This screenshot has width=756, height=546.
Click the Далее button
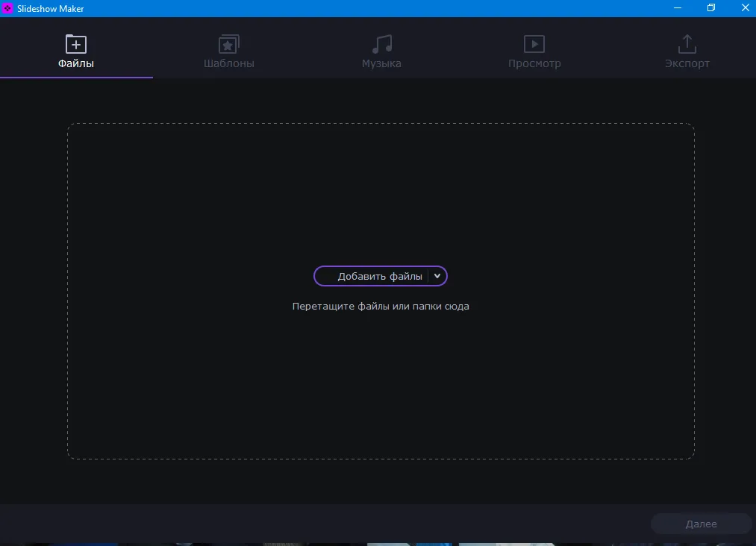coord(700,523)
